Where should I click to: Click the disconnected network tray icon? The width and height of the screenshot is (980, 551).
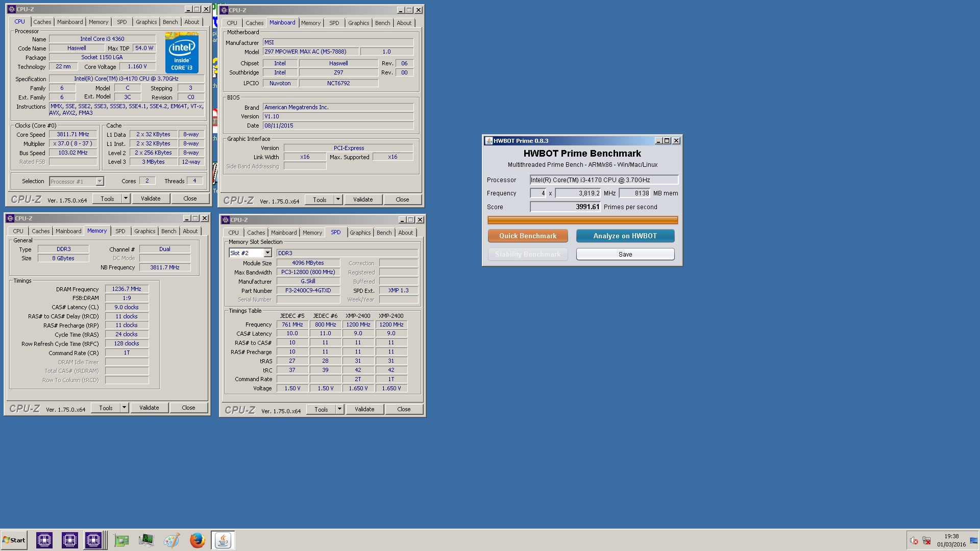tap(926, 541)
